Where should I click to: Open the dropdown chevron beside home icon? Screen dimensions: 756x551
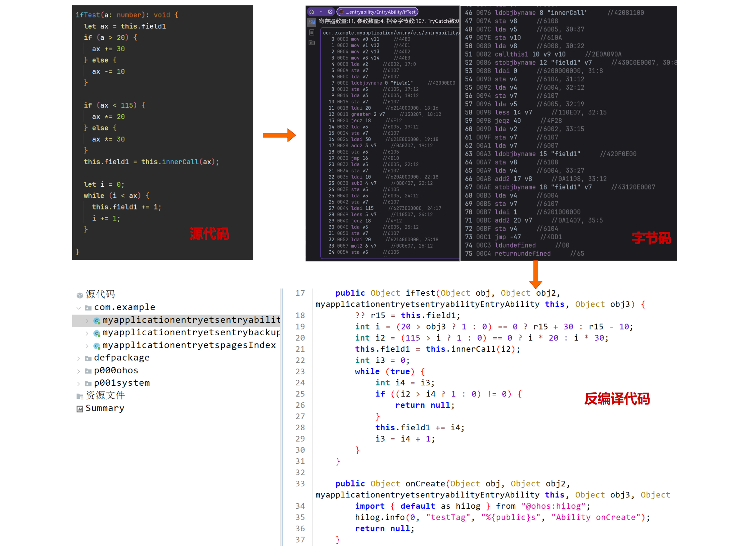[321, 12]
